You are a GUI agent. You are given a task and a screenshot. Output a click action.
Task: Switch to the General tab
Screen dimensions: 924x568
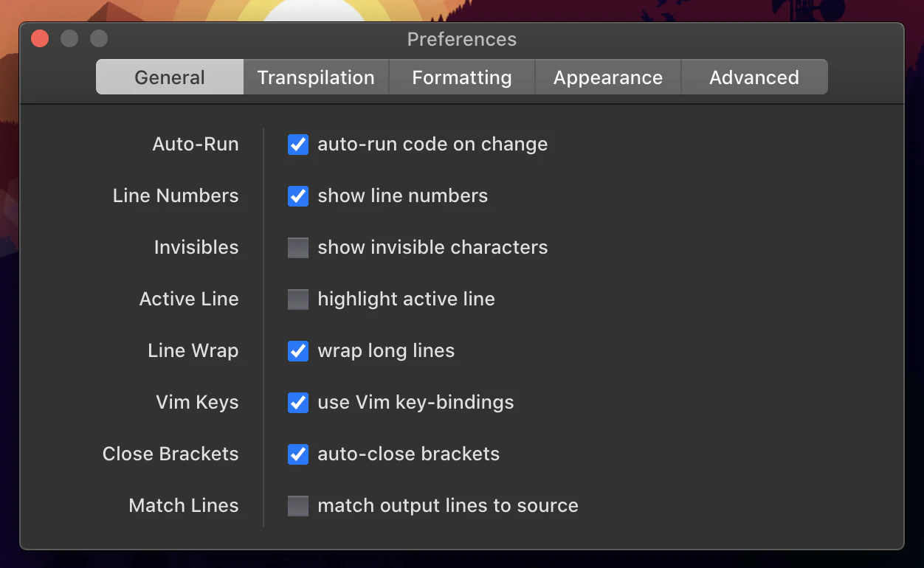170,77
